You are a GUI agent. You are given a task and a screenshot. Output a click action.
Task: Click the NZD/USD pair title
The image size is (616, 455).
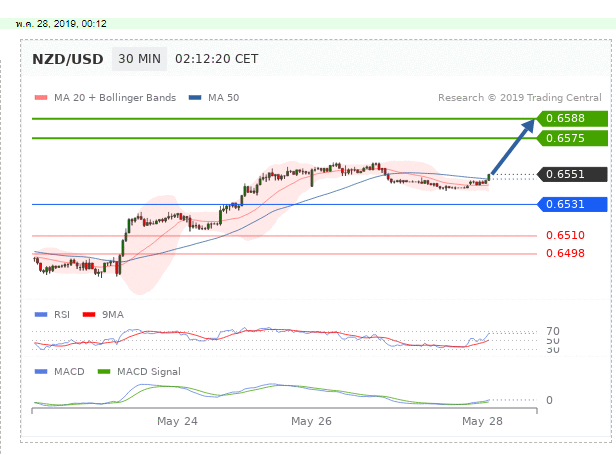68,59
